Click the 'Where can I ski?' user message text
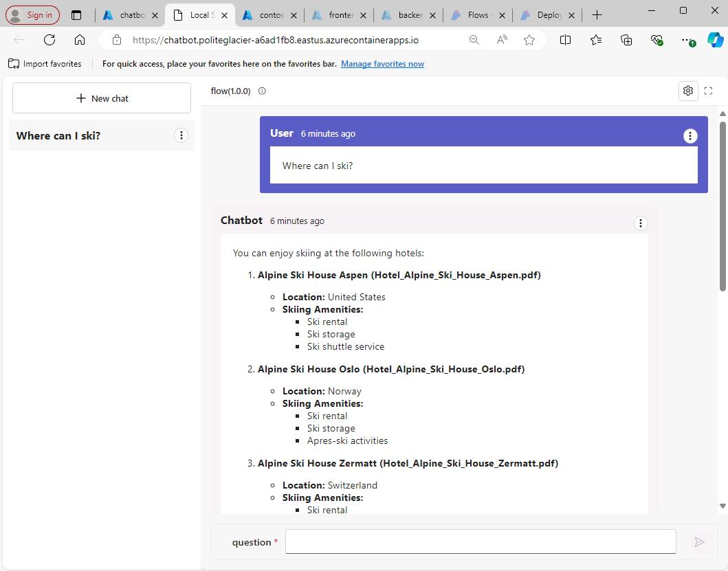 [318, 166]
